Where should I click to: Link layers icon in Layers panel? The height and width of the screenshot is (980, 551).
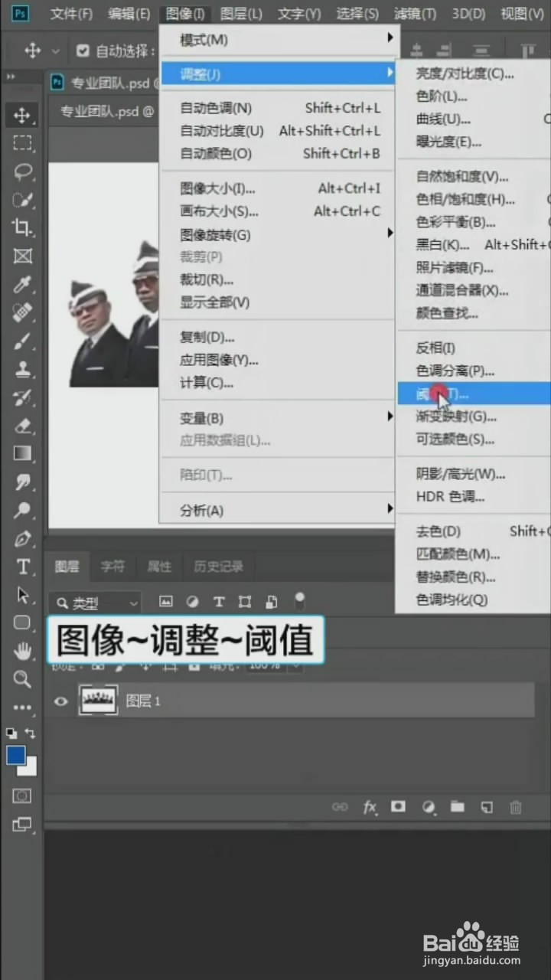pyautogui.click(x=340, y=807)
